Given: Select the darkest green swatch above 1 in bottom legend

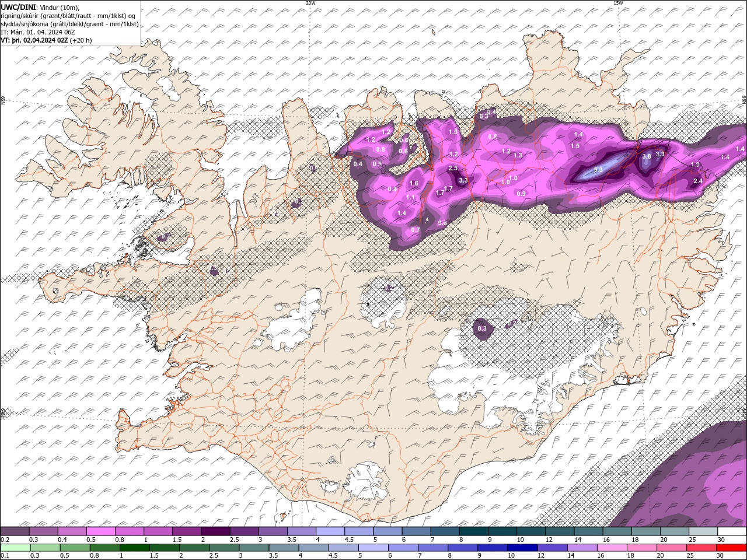Looking at the screenshot, I should coord(134,548).
